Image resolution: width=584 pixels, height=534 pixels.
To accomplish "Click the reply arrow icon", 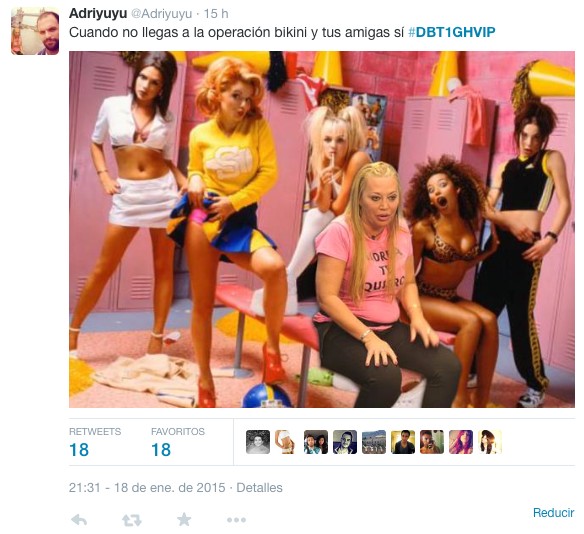I will coord(79,519).
